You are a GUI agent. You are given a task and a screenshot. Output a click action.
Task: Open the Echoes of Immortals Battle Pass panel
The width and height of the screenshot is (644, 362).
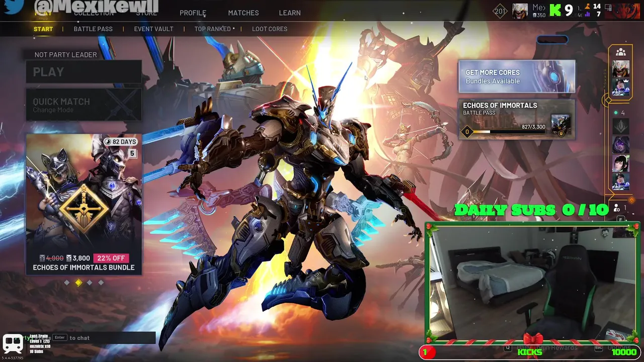coord(517,119)
